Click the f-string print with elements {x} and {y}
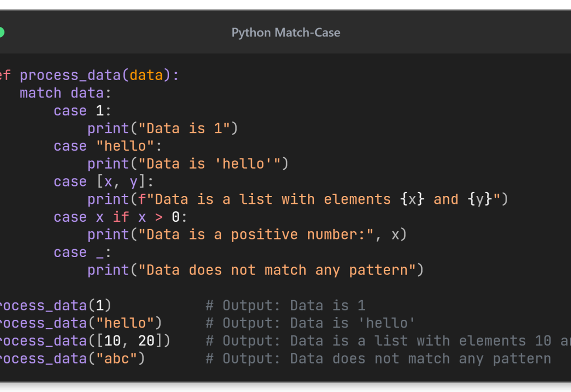The width and height of the screenshot is (571, 392). [x=298, y=199]
